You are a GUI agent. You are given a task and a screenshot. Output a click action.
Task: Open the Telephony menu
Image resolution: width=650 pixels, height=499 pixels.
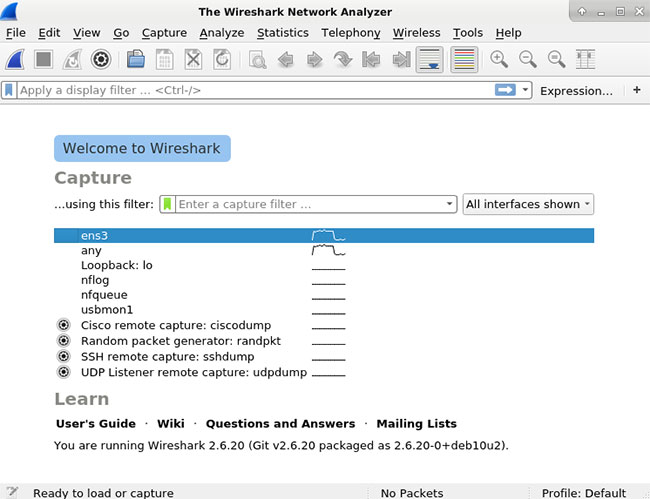[x=351, y=33]
